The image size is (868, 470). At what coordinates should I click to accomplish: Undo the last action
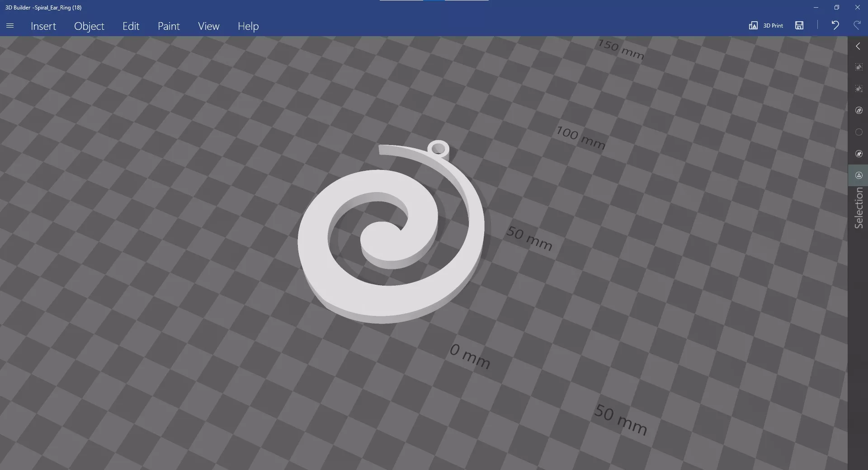pyautogui.click(x=835, y=26)
